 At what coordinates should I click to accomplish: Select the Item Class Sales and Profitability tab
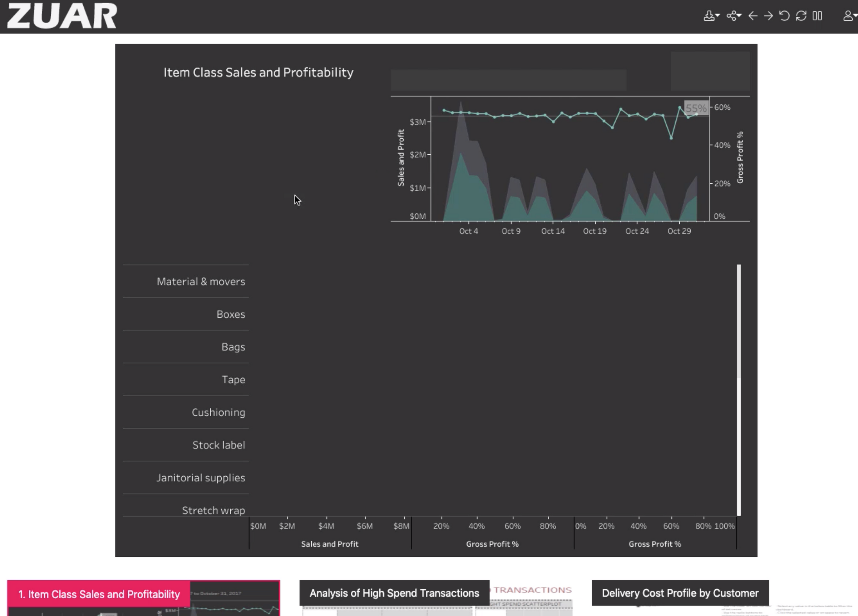click(99, 594)
